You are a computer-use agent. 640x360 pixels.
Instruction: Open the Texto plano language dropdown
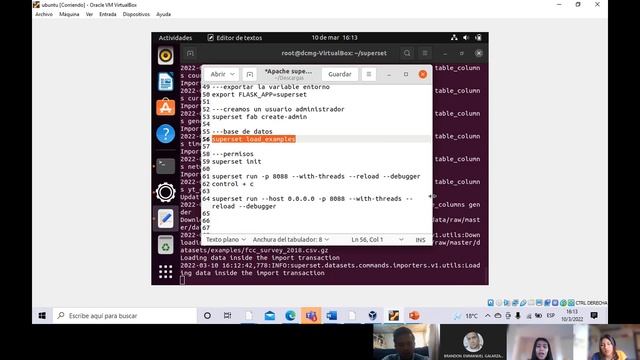tap(226, 240)
